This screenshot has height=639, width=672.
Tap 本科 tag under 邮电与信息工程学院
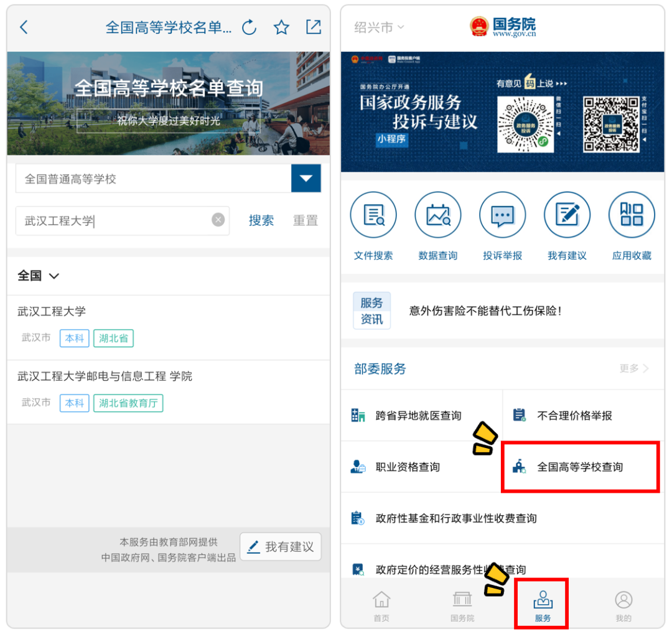(x=75, y=403)
